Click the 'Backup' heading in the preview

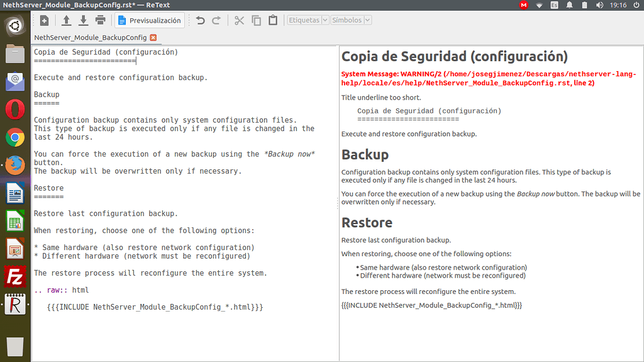coord(365,155)
